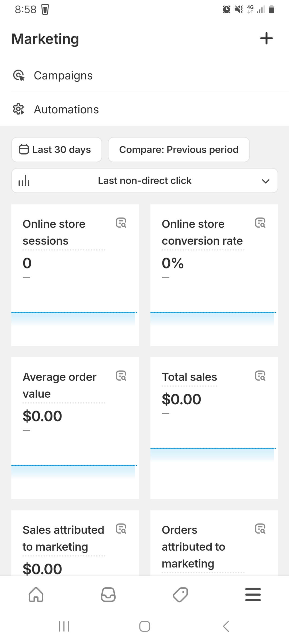The image size is (289, 644).
Task: Open the Campaigns section
Action: (63, 76)
